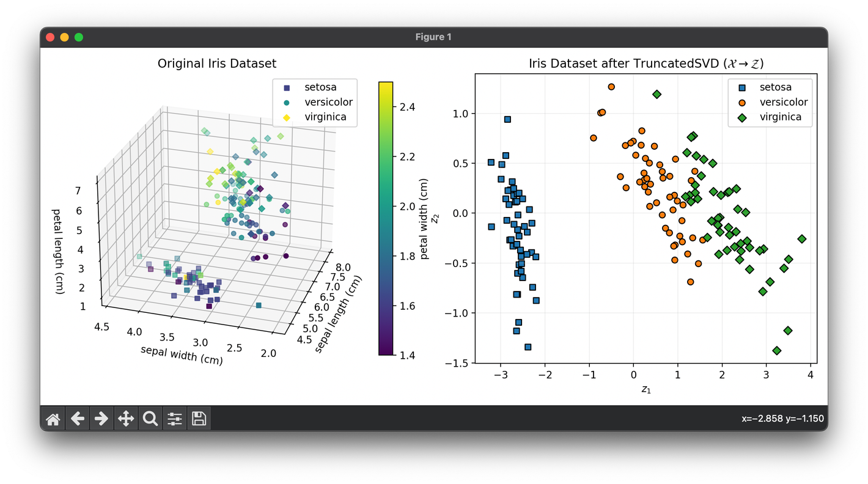Click the topmost orange versicolor point in the SVD plot
This screenshot has height=484, width=868.
click(611, 87)
